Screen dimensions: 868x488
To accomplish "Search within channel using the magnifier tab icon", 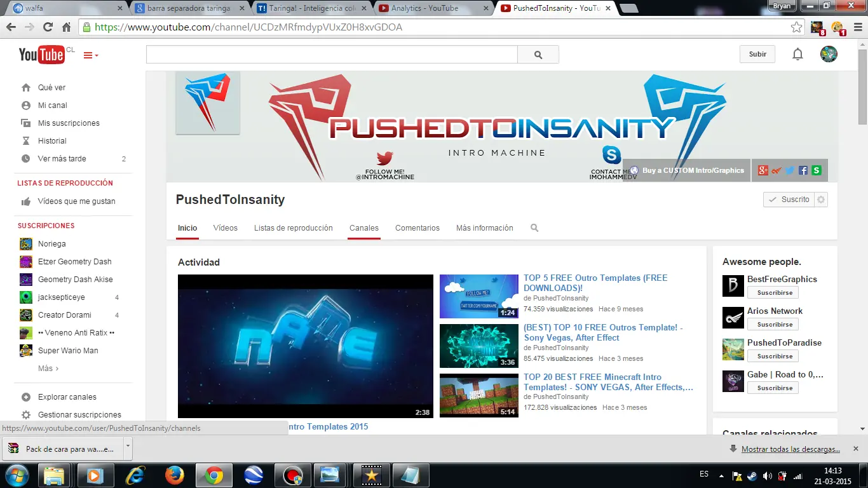I will [534, 227].
